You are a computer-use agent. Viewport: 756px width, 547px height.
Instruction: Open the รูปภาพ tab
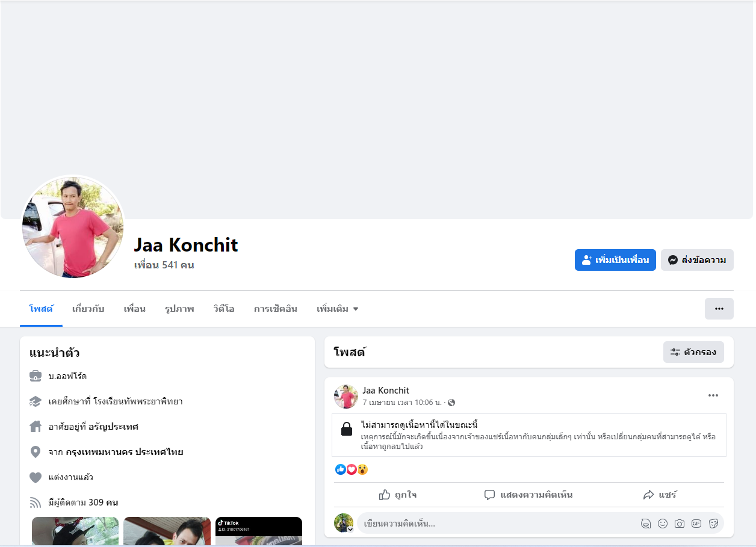179,309
